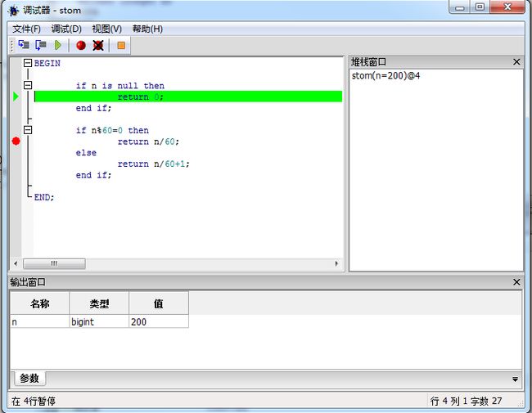This screenshot has height=413, width=532.
Task: Open the 调试(D) menu
Action: click(x=66, y=29)
